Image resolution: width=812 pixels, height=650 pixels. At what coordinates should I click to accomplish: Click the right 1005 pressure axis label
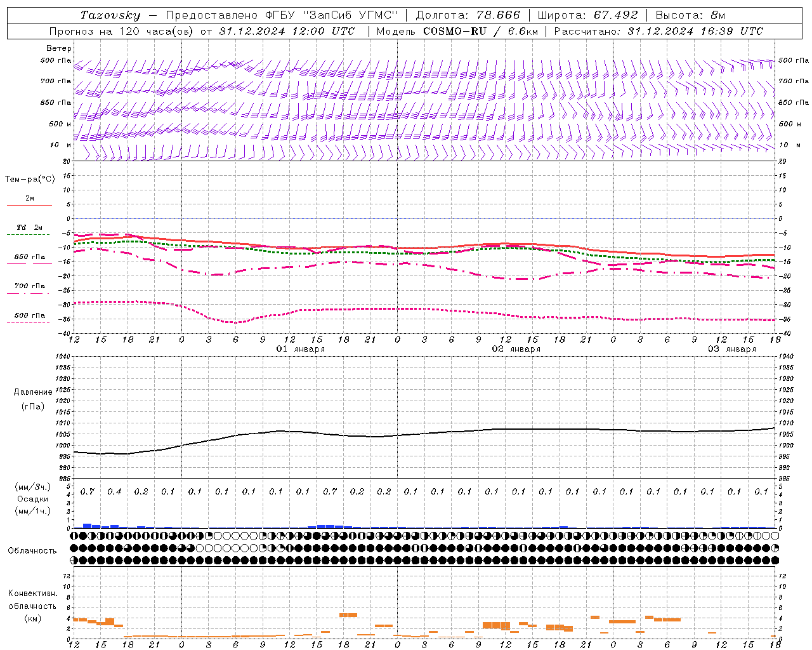tap(785, 434)
